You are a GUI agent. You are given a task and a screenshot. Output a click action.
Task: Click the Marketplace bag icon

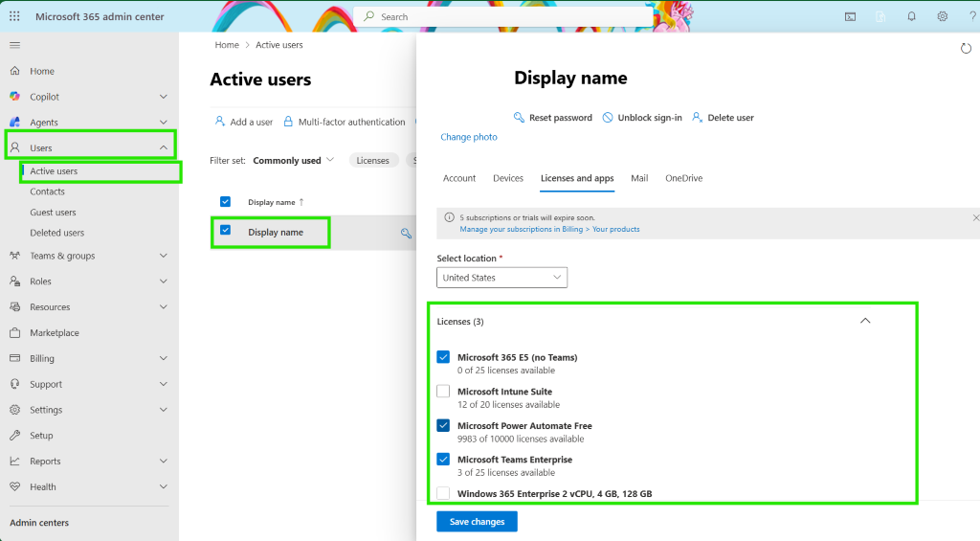(x=15, y=332)
